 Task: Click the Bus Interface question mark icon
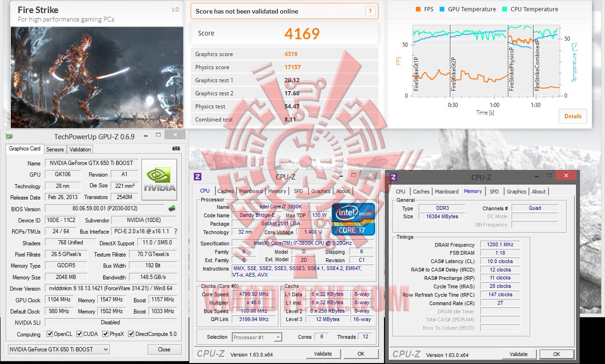tap(176, 231)
